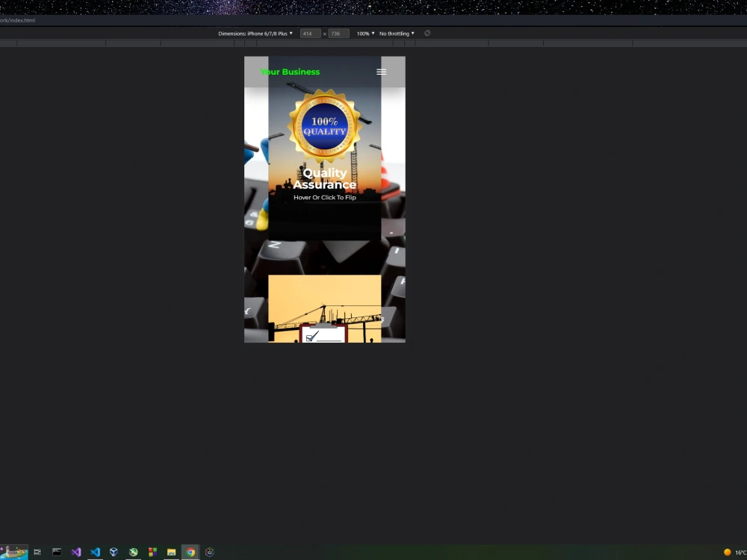Open the 100% zoom dropdown
The height and width of the screenshot is (560, 747).
tap(365, 34)
